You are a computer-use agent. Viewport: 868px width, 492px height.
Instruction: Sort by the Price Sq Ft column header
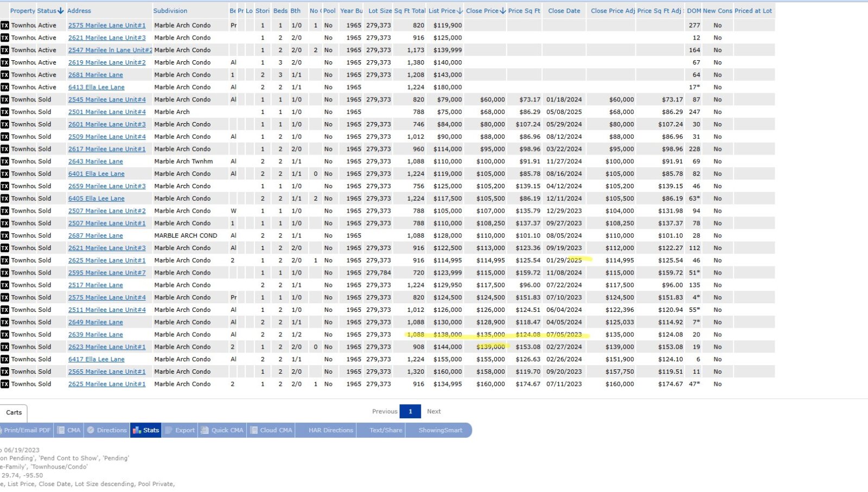tap(524, 11)
